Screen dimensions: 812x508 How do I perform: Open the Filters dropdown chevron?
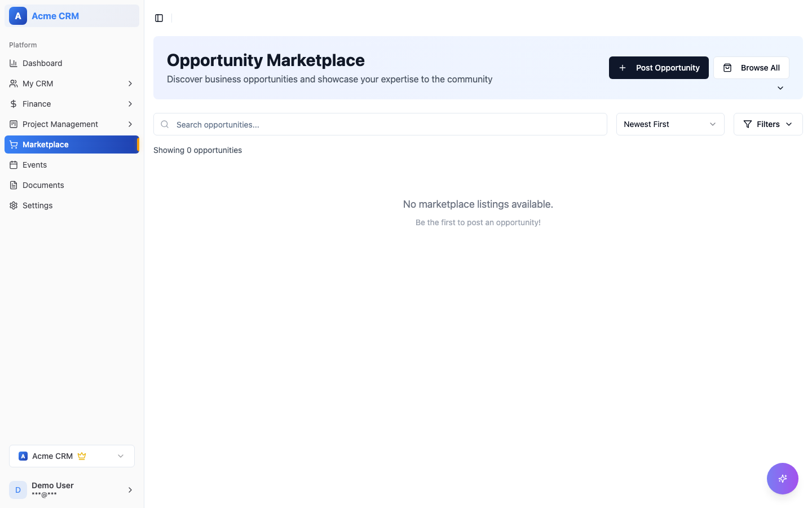(789, 124)
